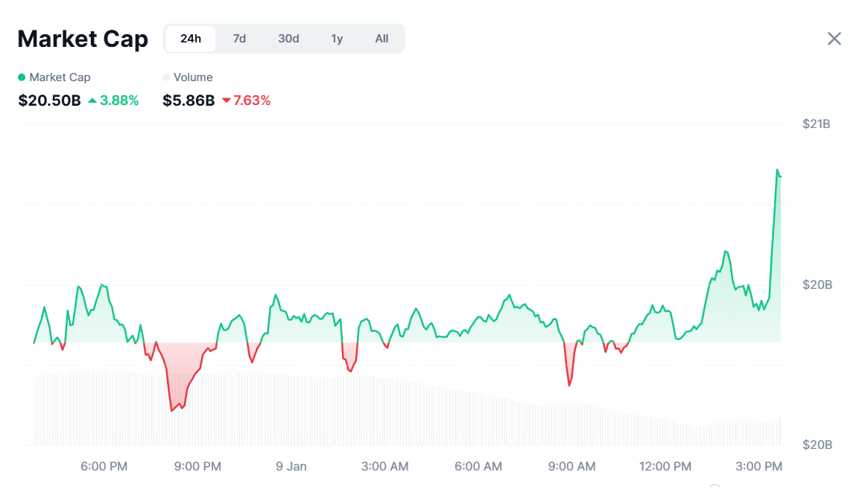Click the 7.63% volume change text
Image resolution: width=865 pixels, height=504 pixels.
[252, 100]
